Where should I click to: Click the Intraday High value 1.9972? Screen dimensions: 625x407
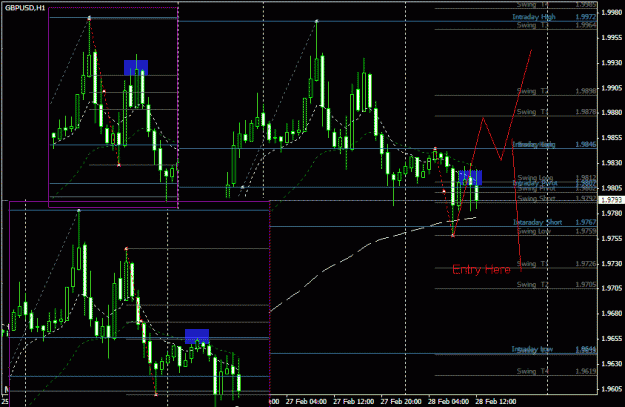tap(586, 17)
